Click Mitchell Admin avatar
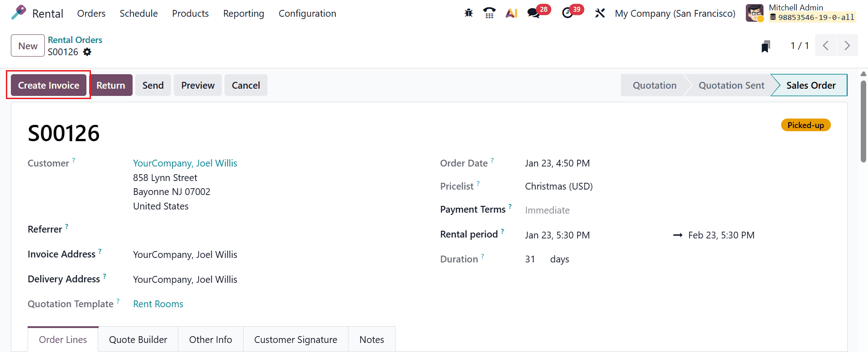This screenshot has height=352, width=868. pyautogui.click(x=754, y=13)
